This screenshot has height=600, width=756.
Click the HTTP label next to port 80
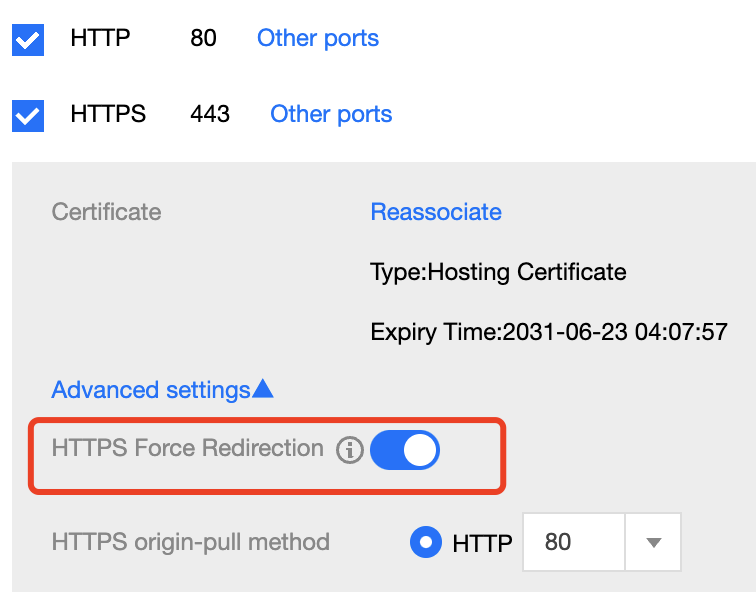pos(100,38)
